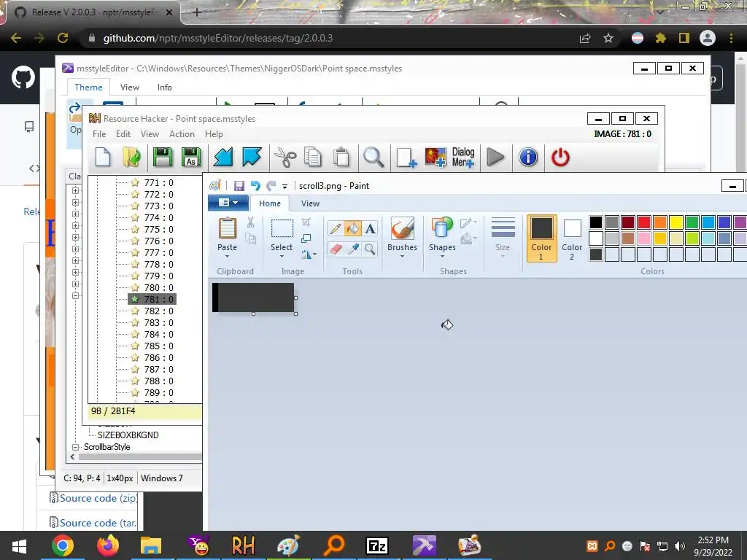Click the browser address bar URL
The image size is (747, 560).
pos(217,38)
